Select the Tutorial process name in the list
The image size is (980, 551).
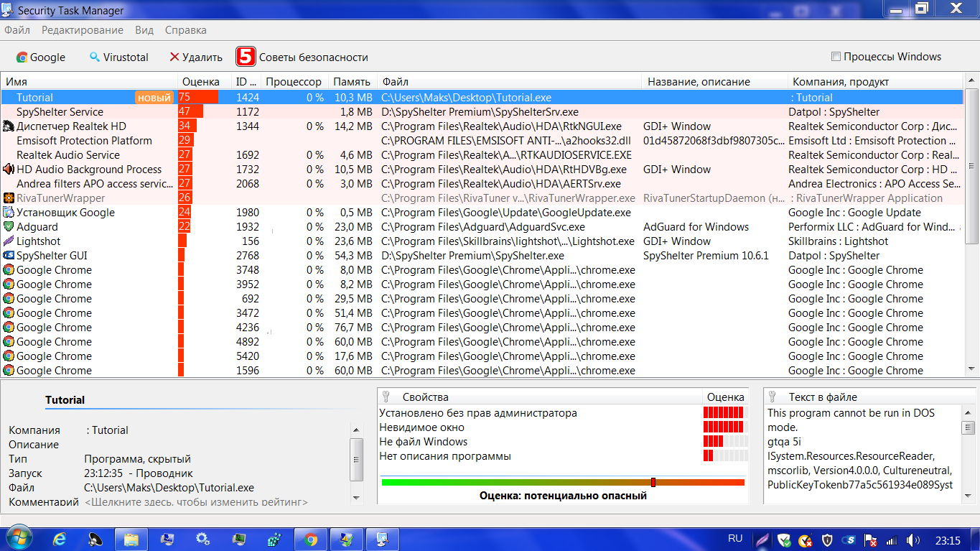pyautogui.click(x=34, y=98)
